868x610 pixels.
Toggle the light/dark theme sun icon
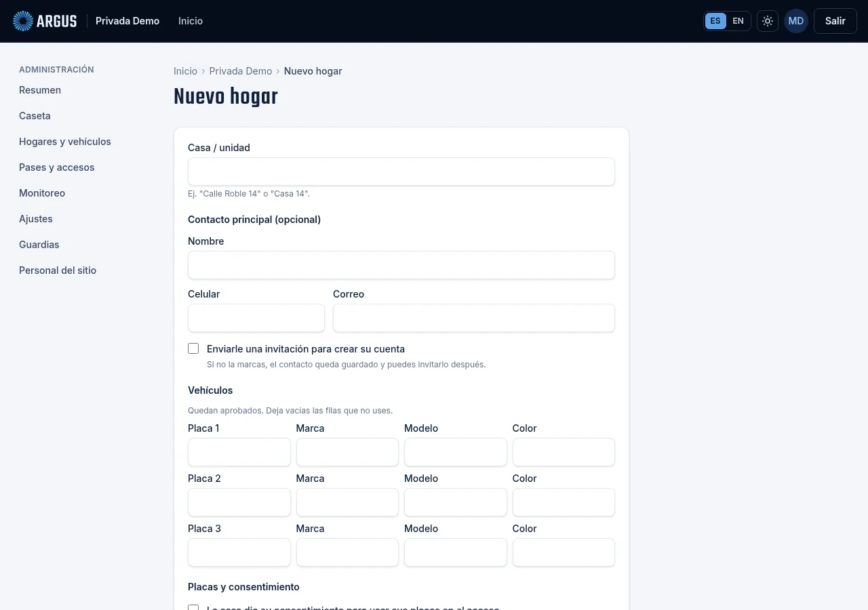768,21
